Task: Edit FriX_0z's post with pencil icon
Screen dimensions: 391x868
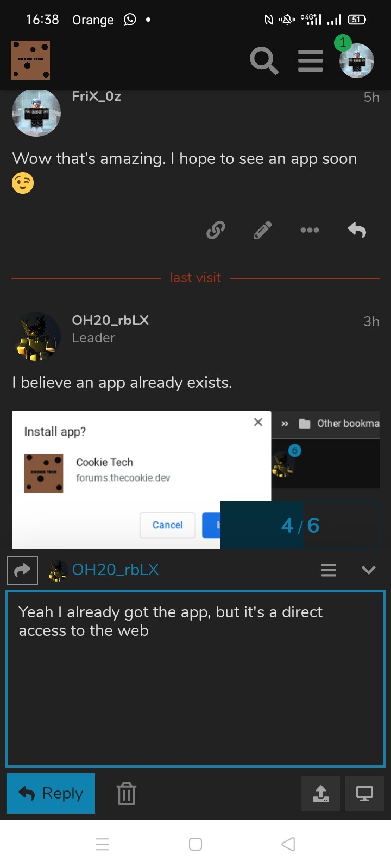Action: (263, 230)
